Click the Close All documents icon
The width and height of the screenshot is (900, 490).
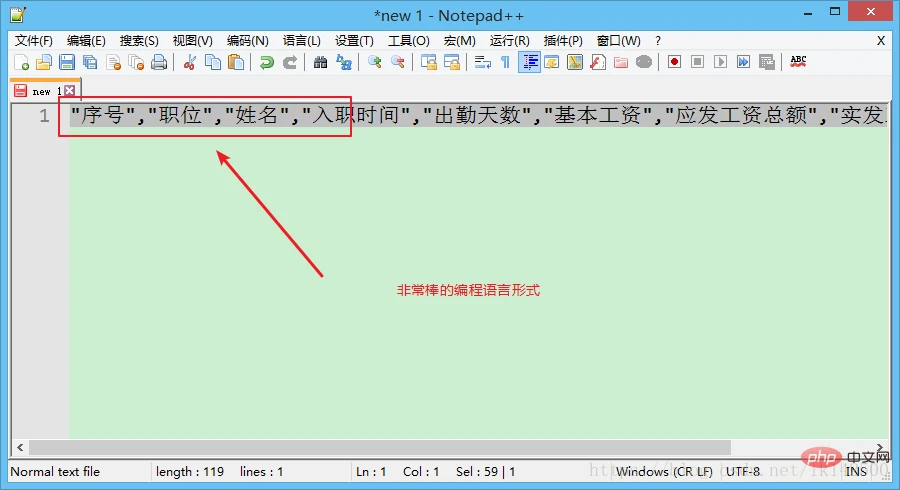tap(137, 62)
